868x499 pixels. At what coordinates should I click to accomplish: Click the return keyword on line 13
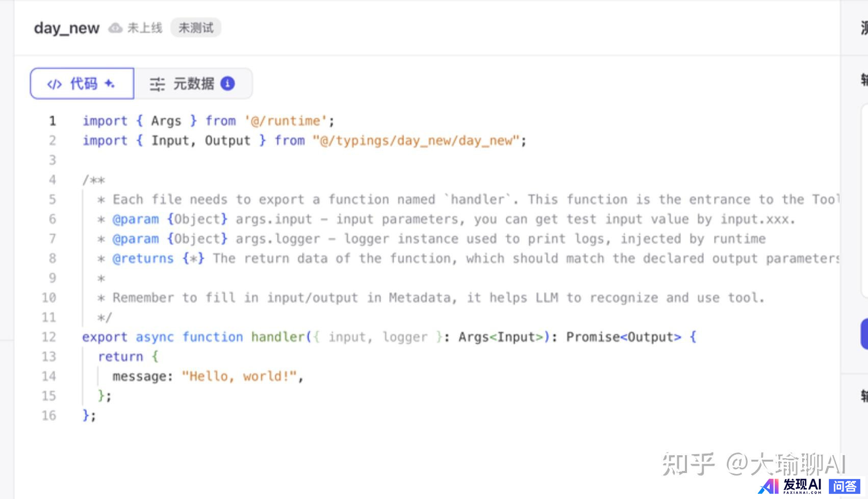(120, 357)
